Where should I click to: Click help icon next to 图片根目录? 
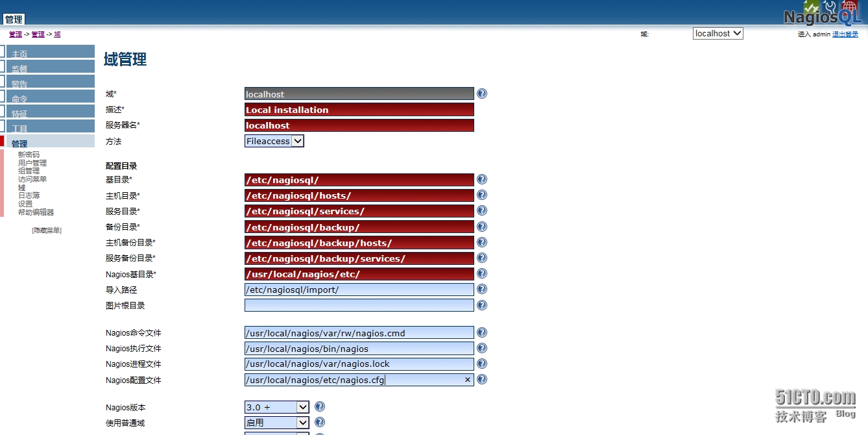[x=482, y=305]
